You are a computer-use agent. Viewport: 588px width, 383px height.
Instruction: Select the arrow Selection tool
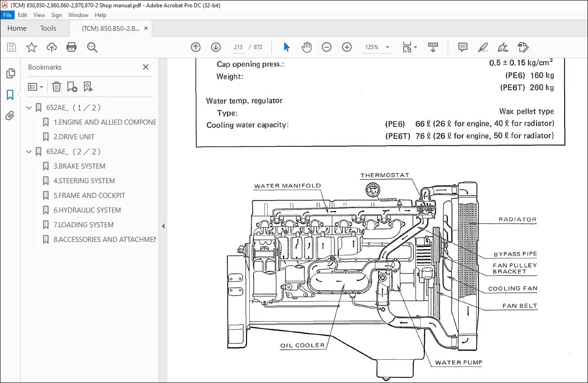287,47
